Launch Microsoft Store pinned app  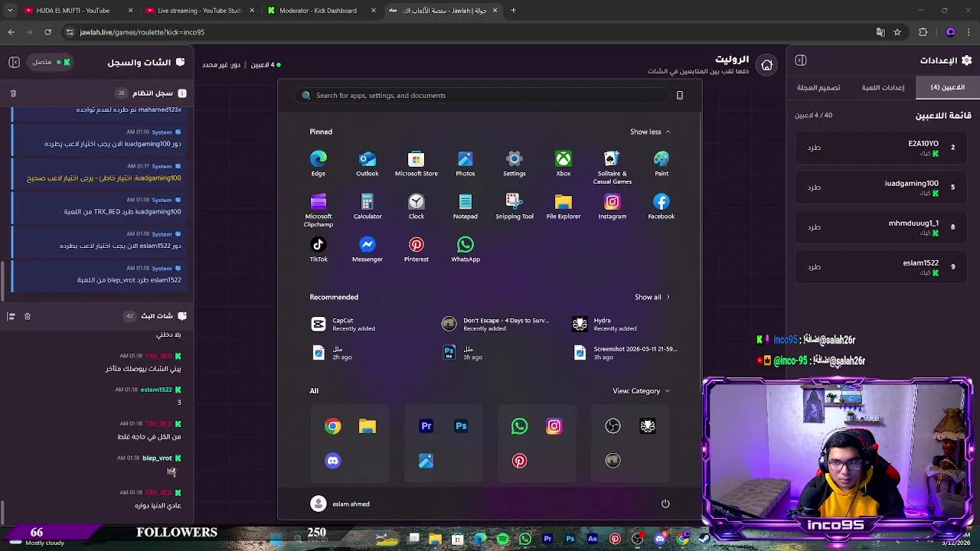(x=416, y=163)
